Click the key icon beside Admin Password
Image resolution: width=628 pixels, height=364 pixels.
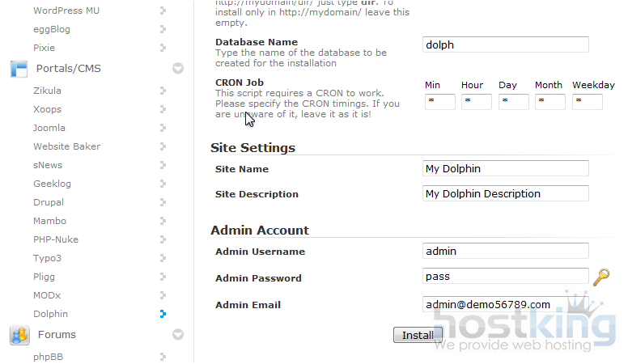pyautogui.click(x=600, y=277)
